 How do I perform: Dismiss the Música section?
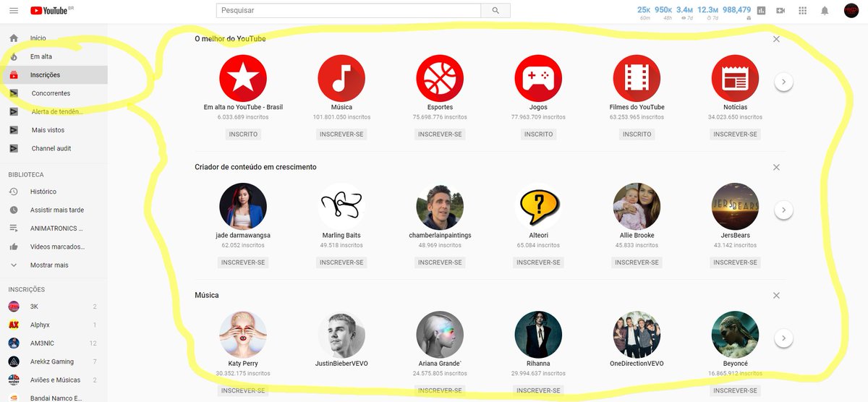tap(776, 296)
